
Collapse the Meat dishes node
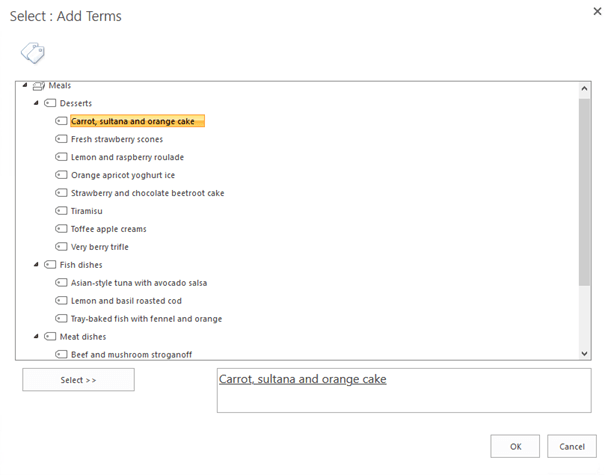pyautogui.click(x=36, y=336)
